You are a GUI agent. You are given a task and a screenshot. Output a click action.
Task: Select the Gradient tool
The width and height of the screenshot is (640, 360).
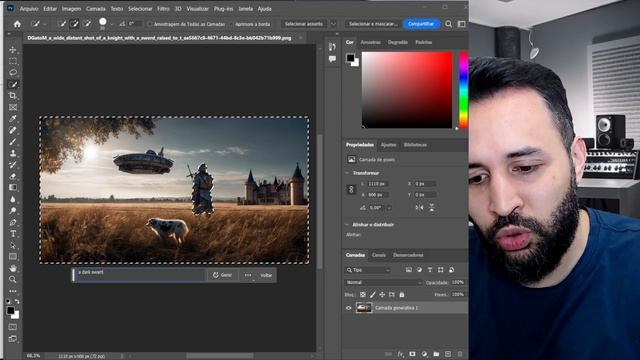coord(13,187)
